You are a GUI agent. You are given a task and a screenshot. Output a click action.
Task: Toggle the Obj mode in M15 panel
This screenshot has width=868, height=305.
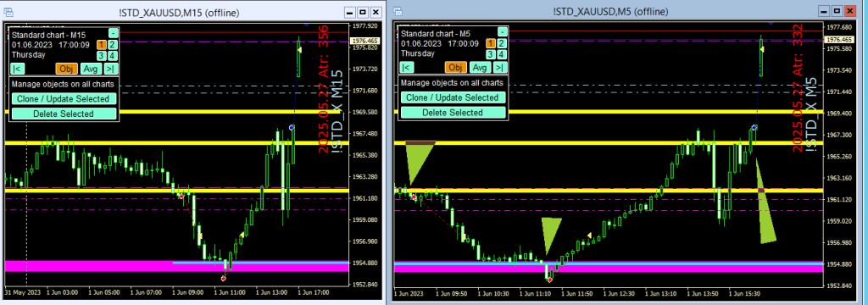[66, 69]
